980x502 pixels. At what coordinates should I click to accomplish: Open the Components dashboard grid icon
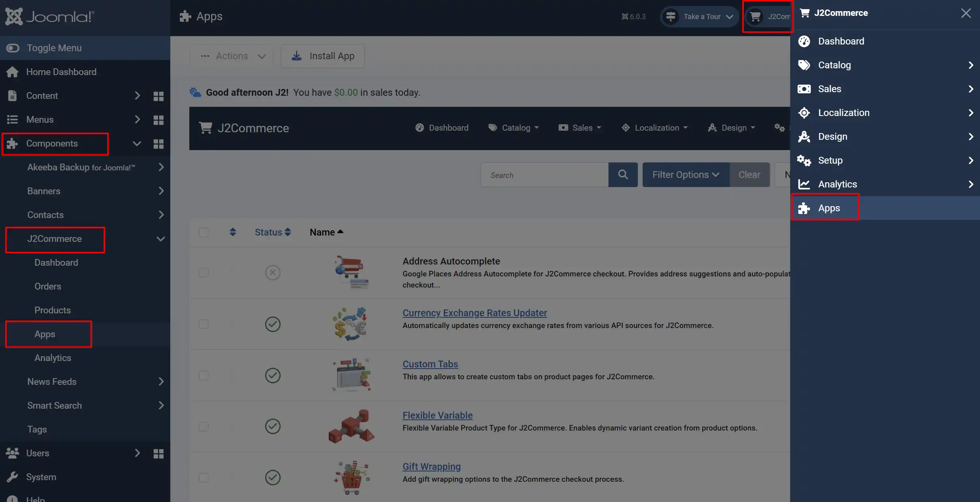click(x=158, y=144)
